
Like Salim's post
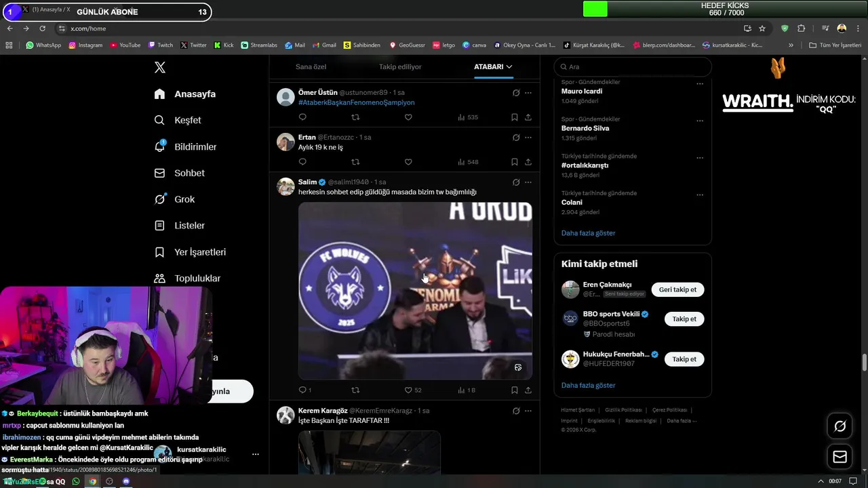click(408, 390)
